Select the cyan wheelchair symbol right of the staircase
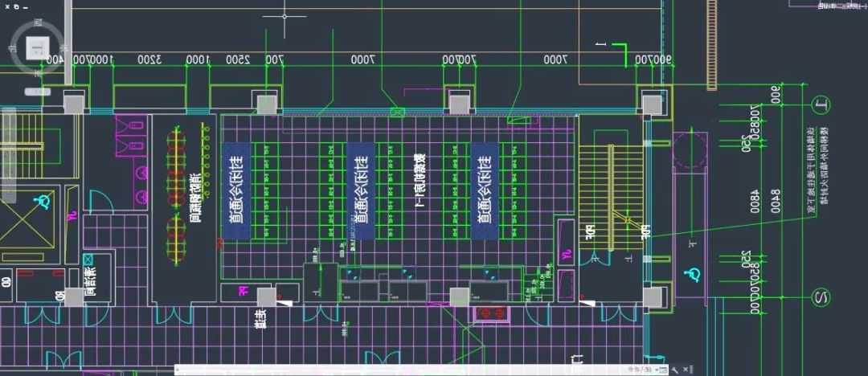The image size is (868, 376). [691, 273]
